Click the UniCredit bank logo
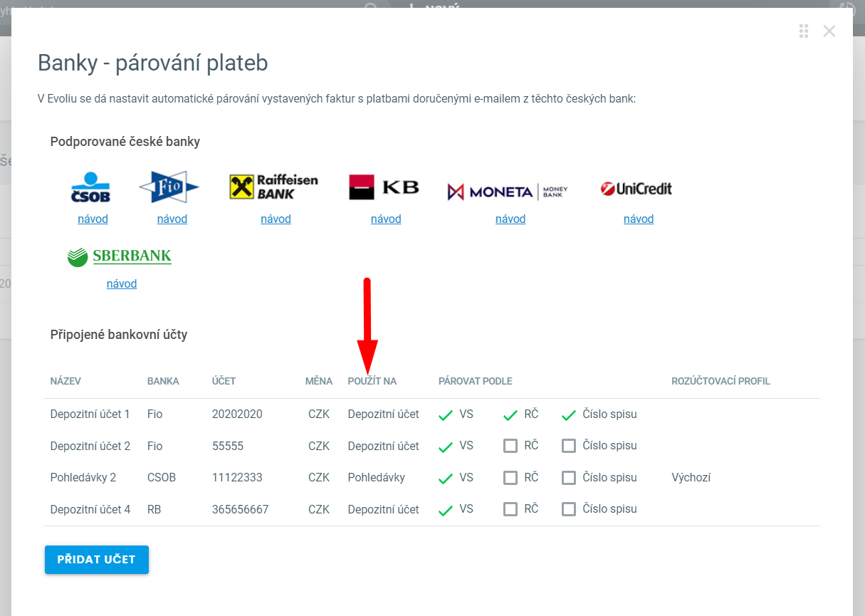This screenshot has height=616, width=865. (x=636, y=189)
